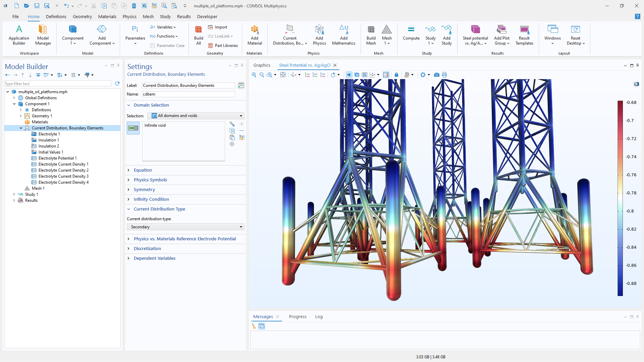This screenshot has height=362, width=644.
Task: Click the color legend bar
Action: pos(620,198)
